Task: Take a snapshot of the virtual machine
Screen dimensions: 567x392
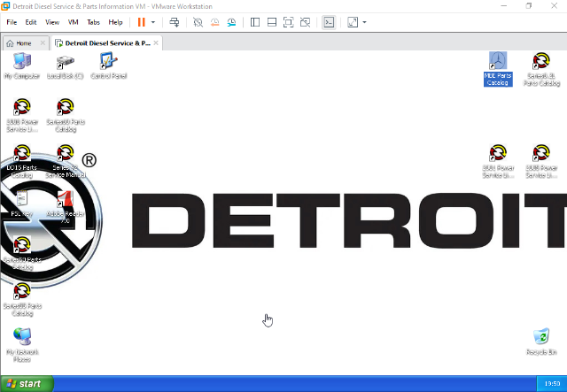Action: click(x=198, y=22)
